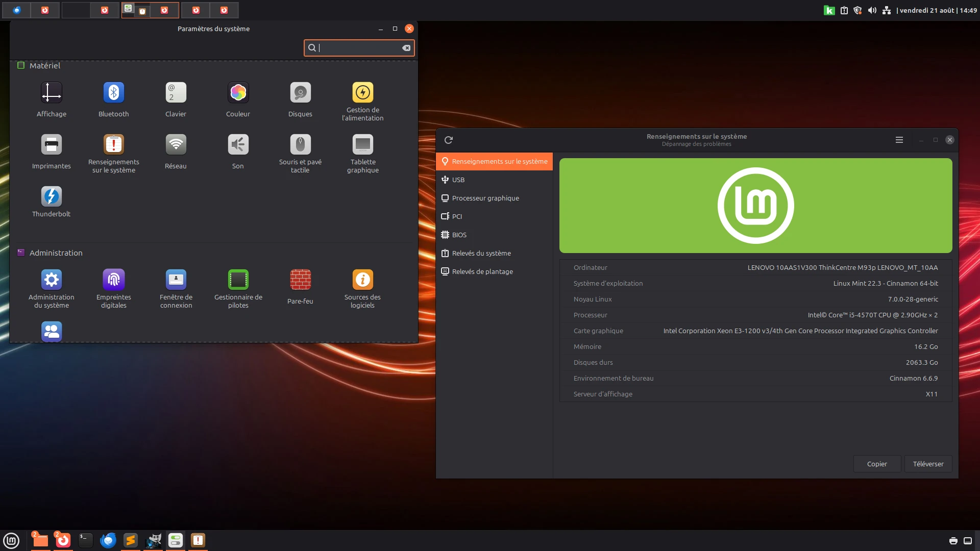The height and width of the screenshot is (551, 980).
Task: Click the '7.0.0-28-generic' kernel value
Action: pos(913,299)
